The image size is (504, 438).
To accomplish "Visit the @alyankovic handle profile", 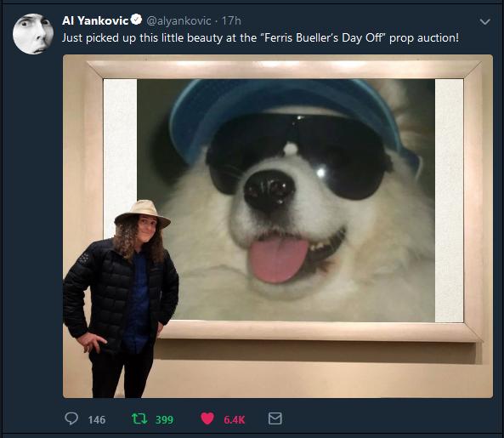I will (178, 21).
